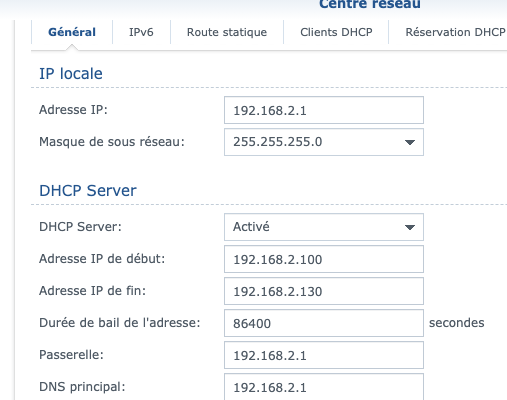Click the secondes unit label
The image size is (507, 400).
[456, 323]
